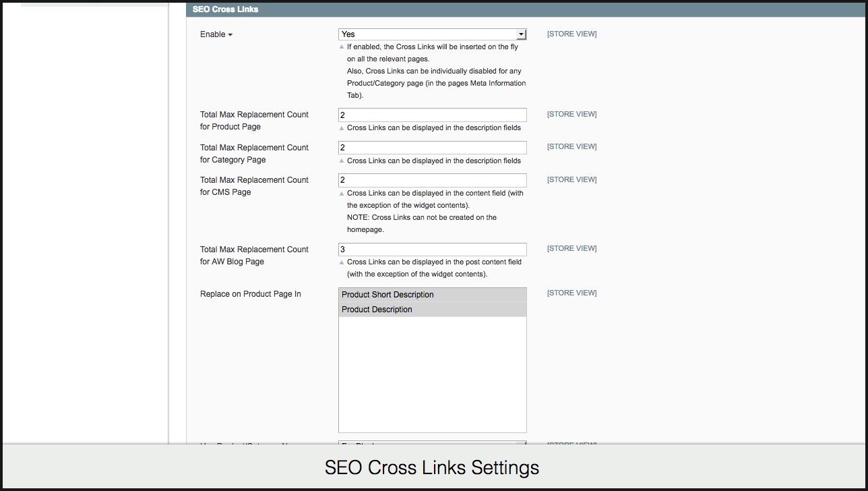Click the STORE VIEW scope label beside Enable
This screenshot has width=868, height=491.
pyautogui.click(x=571, y=34)
